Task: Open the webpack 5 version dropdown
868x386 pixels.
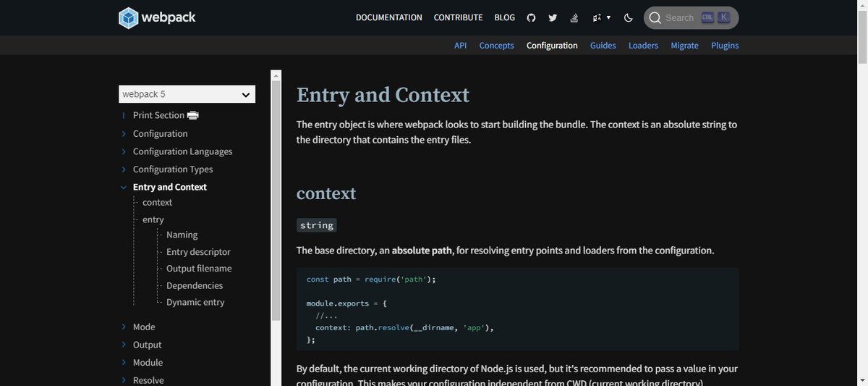Action: [187, 94]
